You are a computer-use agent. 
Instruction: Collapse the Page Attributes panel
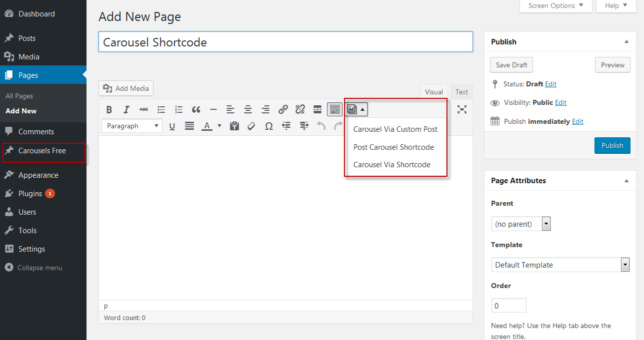pos(627,181)
